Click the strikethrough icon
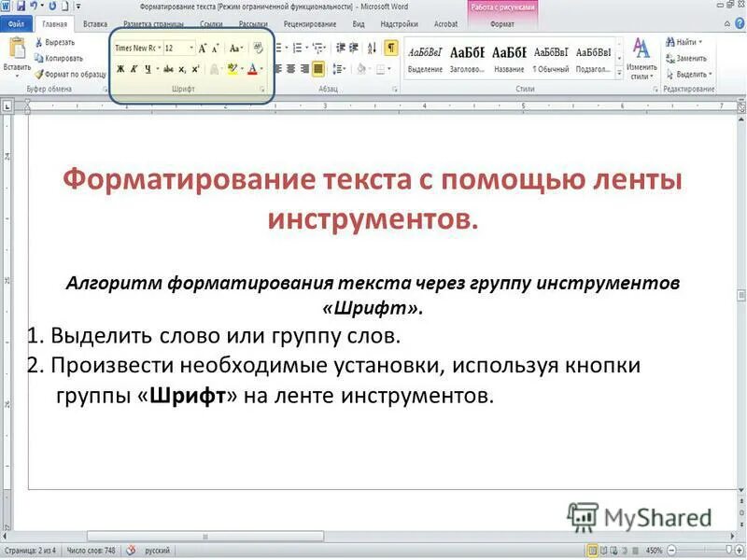 point(168,67)
